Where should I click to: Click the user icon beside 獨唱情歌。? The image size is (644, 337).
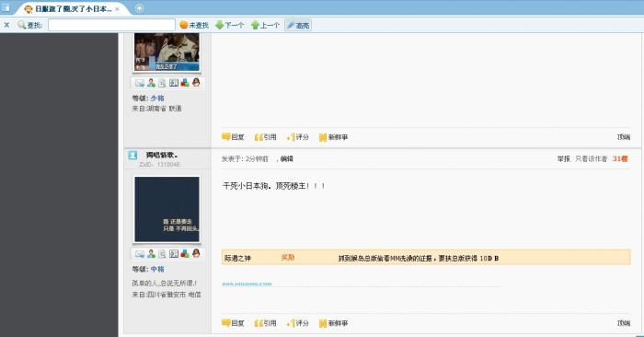132,155
